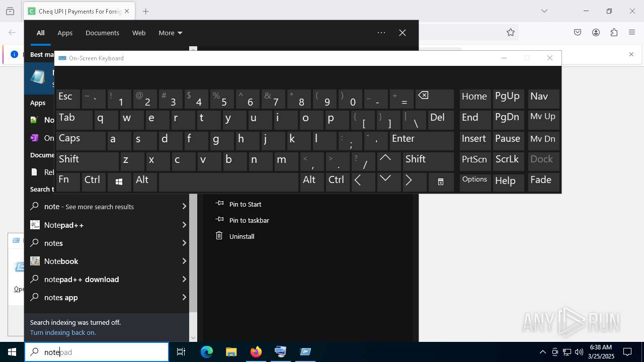Viewport: 644px width, 362px height.
Task: Click the Options key on the keyboard
Action: click(475, 182)
